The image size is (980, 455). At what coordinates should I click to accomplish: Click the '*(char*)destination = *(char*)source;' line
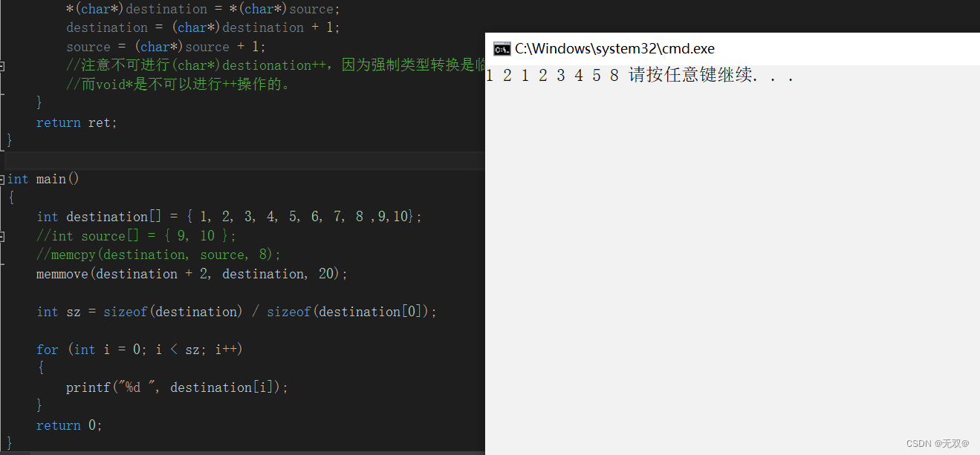point(203,9)
